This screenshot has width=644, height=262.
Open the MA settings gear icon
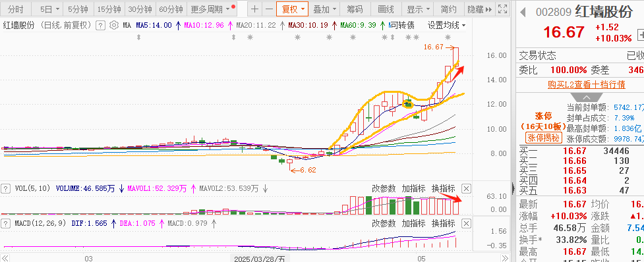click(x=114, y=26)
